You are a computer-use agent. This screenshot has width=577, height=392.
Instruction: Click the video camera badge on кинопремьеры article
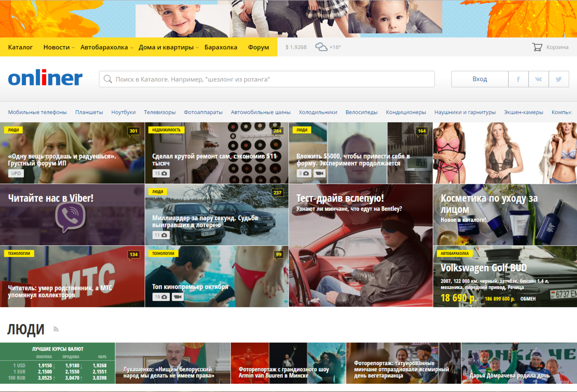177,297
